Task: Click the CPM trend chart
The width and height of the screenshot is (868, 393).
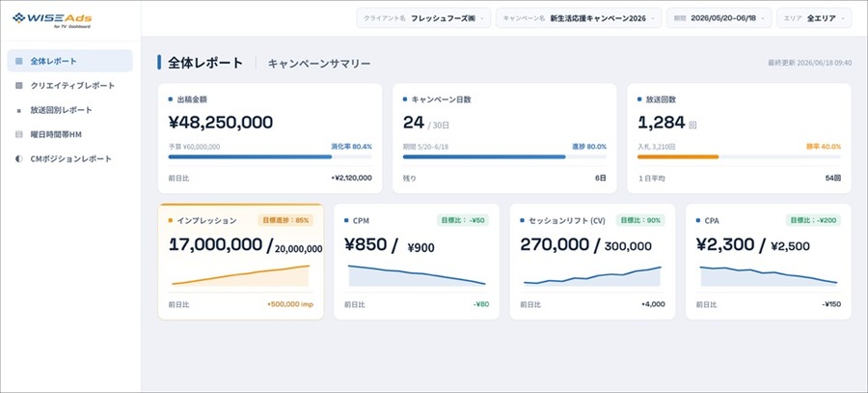Action: (x=417, y=275)
